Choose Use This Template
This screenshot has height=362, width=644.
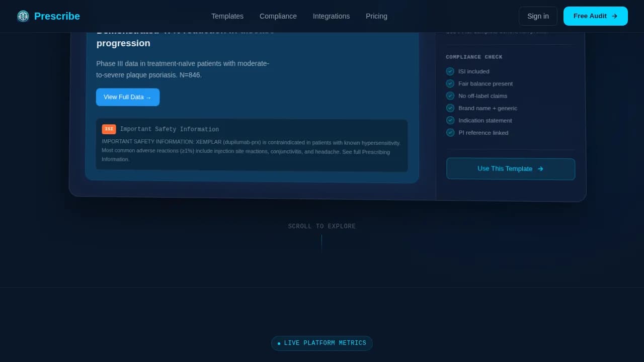(510, 169)
